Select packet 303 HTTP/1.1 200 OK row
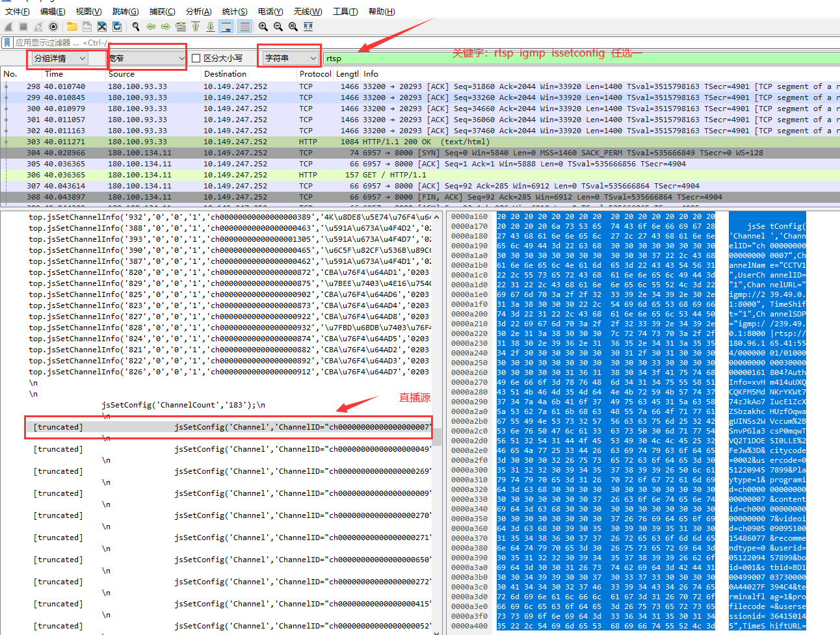 click(x=420, y=142)
